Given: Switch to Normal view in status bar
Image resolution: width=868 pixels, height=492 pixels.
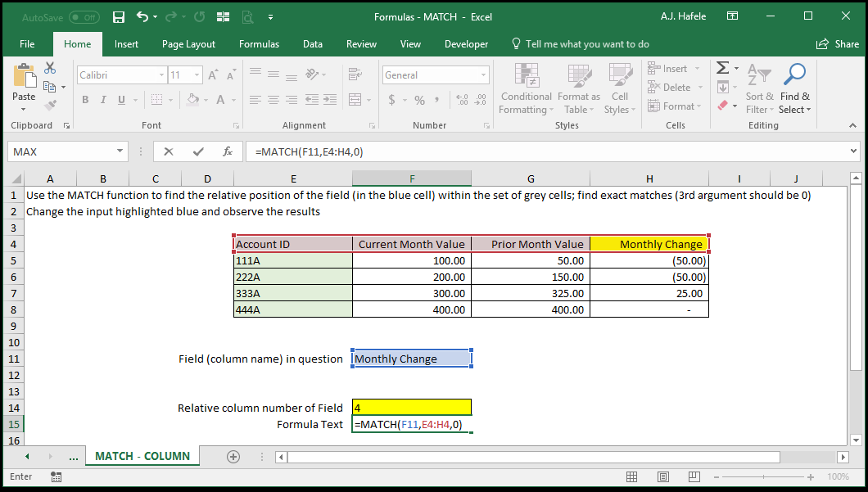Looking at the screenshot, I should coord(631,476).
